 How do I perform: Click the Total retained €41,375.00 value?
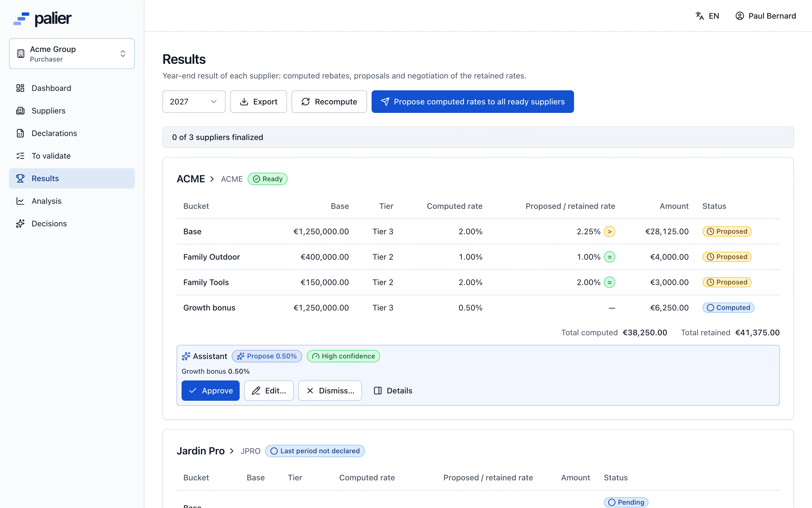757,333
